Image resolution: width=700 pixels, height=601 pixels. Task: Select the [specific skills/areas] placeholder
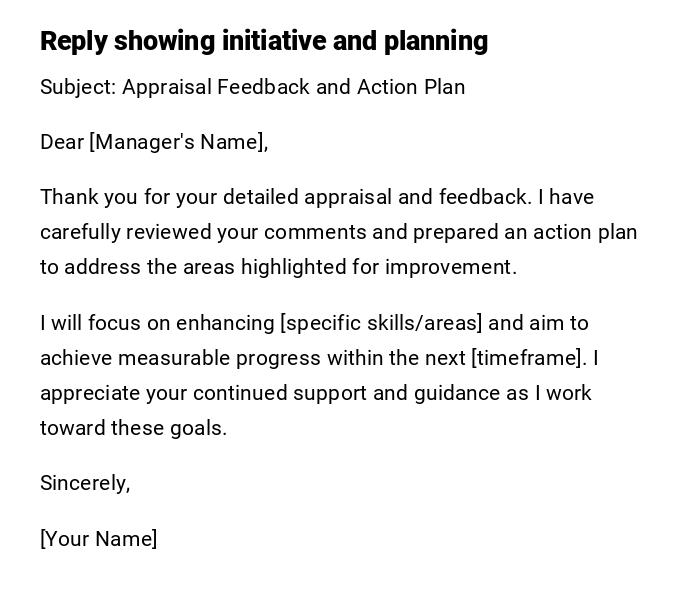coord(381,323)
